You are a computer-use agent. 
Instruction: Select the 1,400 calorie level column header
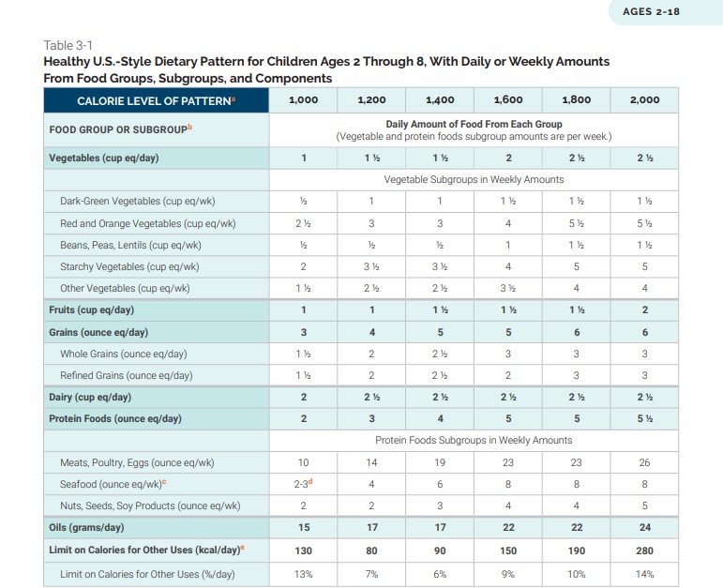[440, 99]
